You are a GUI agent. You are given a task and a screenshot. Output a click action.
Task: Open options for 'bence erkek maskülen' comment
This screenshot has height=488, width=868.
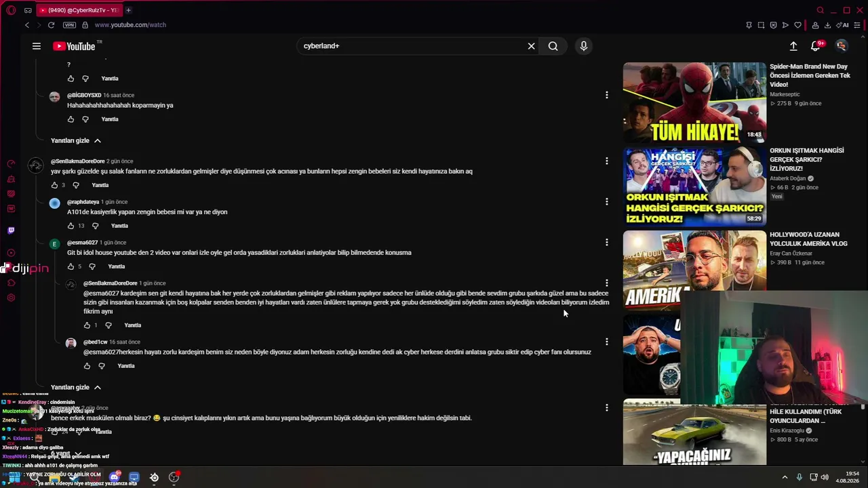[x=606, y=408]
